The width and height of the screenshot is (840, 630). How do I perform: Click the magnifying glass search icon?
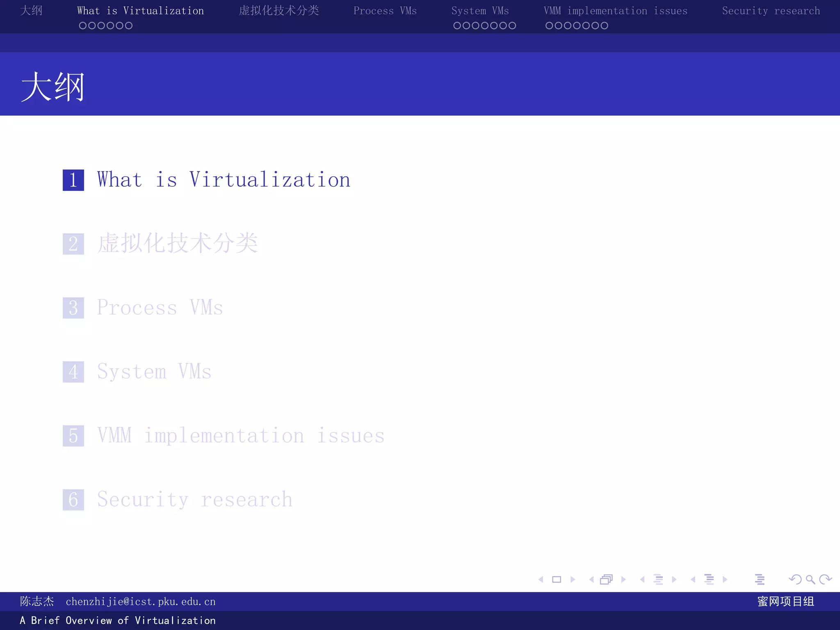pyautogui.click(x=810, y=579)
